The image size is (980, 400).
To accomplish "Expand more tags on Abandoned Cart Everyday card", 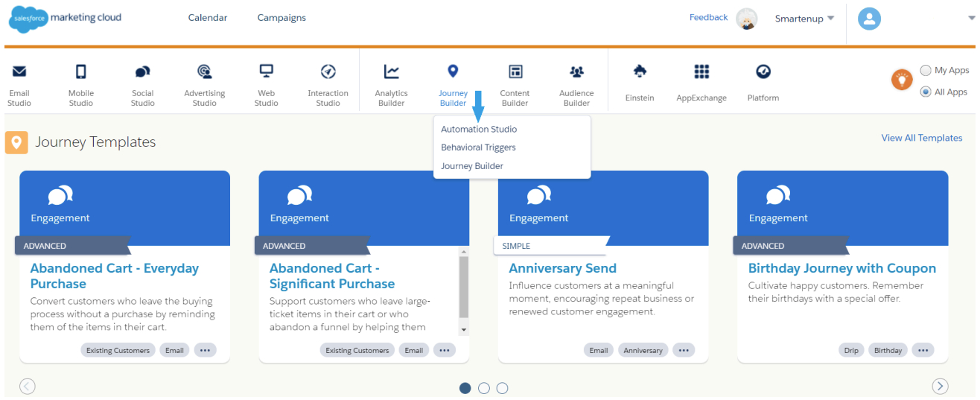I will click(206, 350).
